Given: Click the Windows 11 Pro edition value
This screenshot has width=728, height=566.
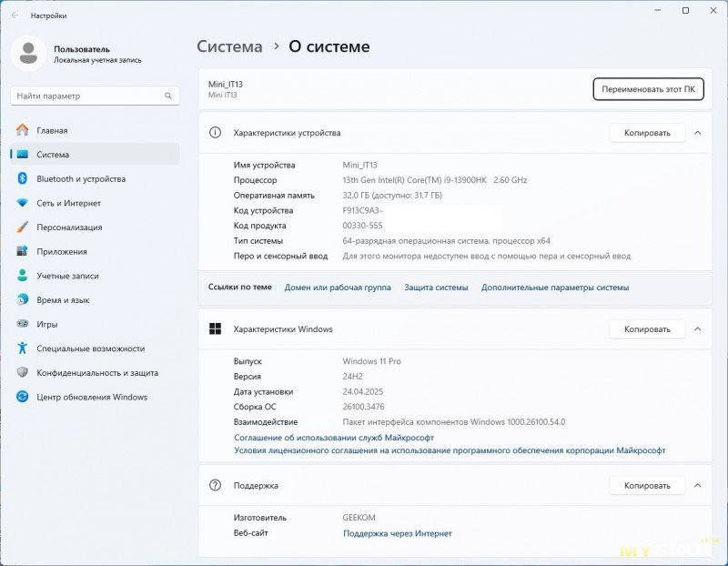Looking at the screenshot, I should pyautogui.click(x=371, y=360).
